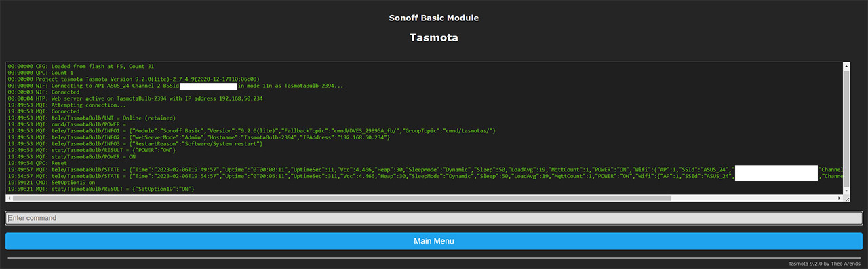Click the 'MQT: Attempting connection...' log line
Viewport: 868px width, 269px height.
tap(66, 105)
